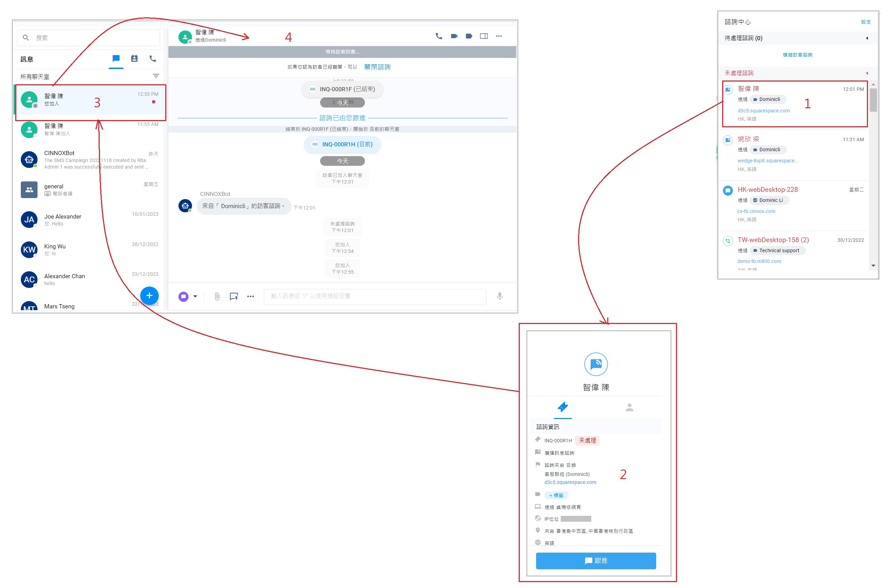The height and width of the screenshot is (588, 893).
Task: Switch to the contacts tab icon
Action: [134, 59]
